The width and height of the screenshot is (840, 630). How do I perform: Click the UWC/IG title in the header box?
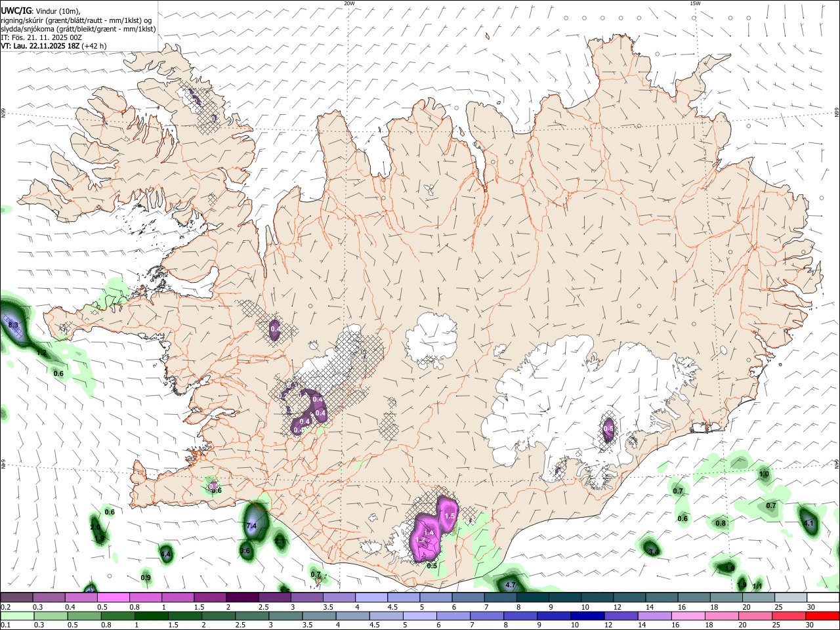click(x=16, y=11)
